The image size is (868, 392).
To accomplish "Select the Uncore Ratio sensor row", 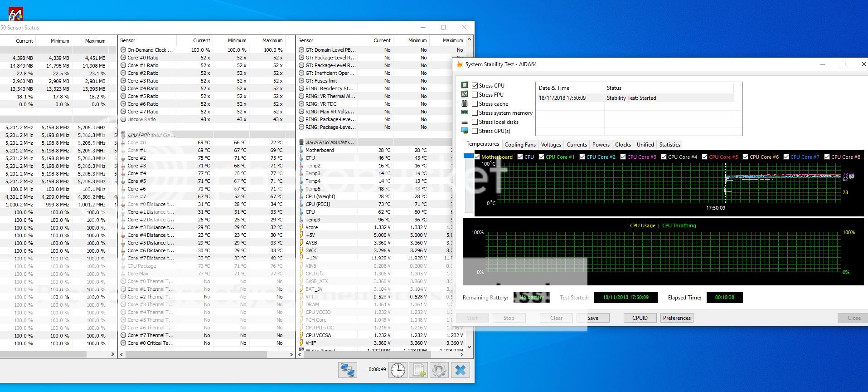I will click(x=206, y=119).
